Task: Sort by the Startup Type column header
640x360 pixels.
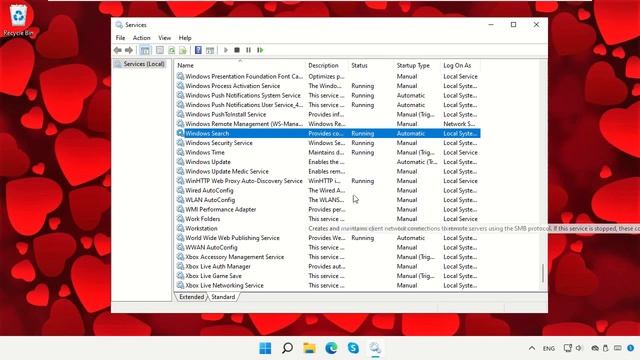Action: (417, 65)
